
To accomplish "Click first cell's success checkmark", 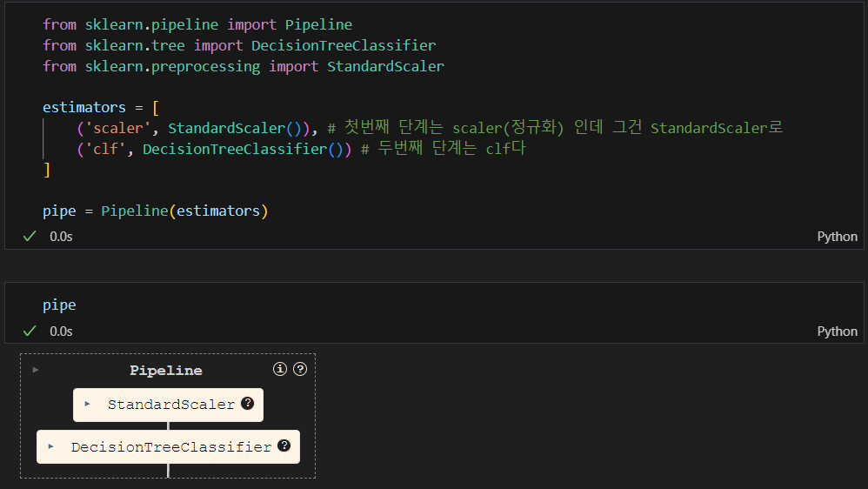I will [x=30, y=236].
